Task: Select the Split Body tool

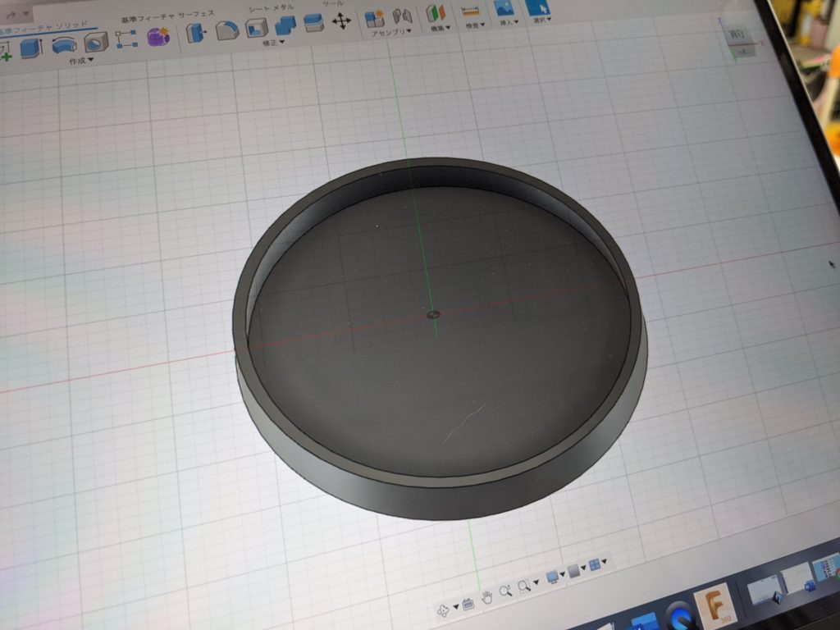Action: pyautogui.click(x=313, y=23)
